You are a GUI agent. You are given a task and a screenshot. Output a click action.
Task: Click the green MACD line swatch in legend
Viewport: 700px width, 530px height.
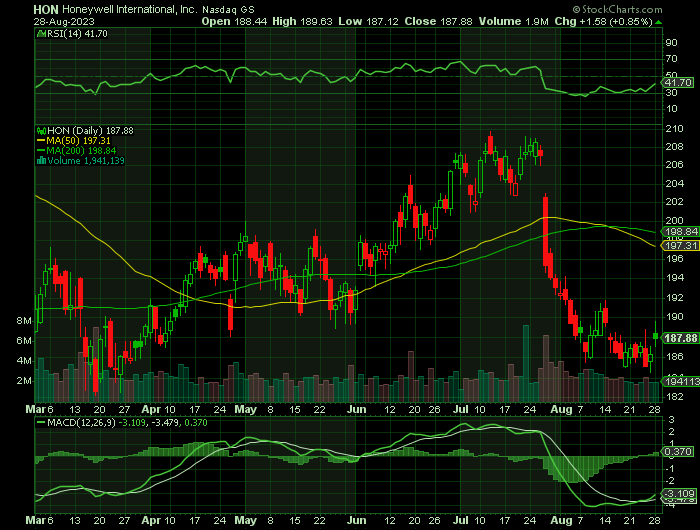pyautogui.click(x=41, y=423)
